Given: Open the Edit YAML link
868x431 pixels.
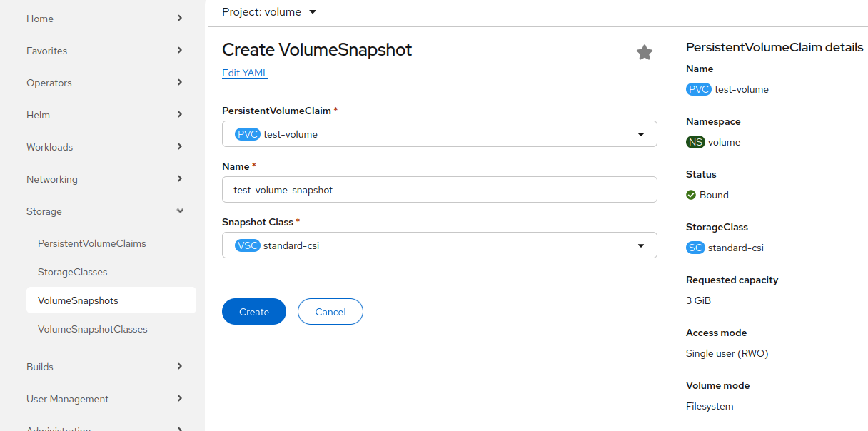Looking at the screenshot, I should 245,73.
